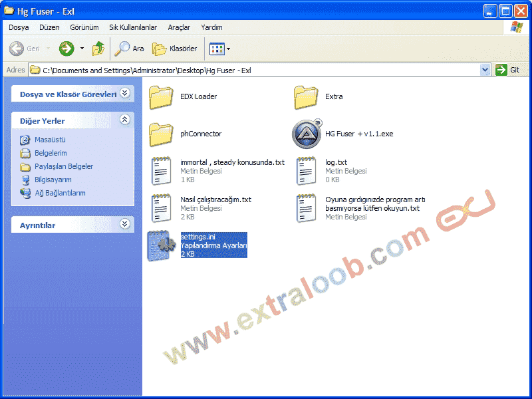This screenshot has height=399, width=532.
Task: Expand Dosya ve Klasör Görevleri panel
Action: pos(125,93)
